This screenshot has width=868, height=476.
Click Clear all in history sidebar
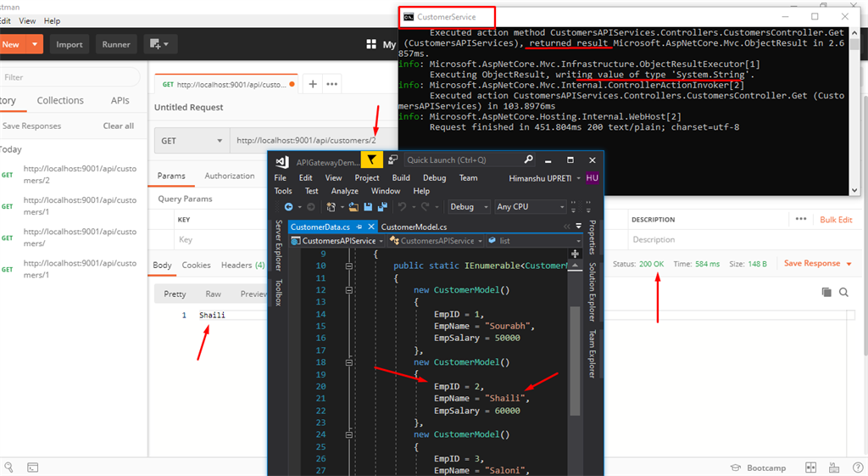(x=119, y=126)
